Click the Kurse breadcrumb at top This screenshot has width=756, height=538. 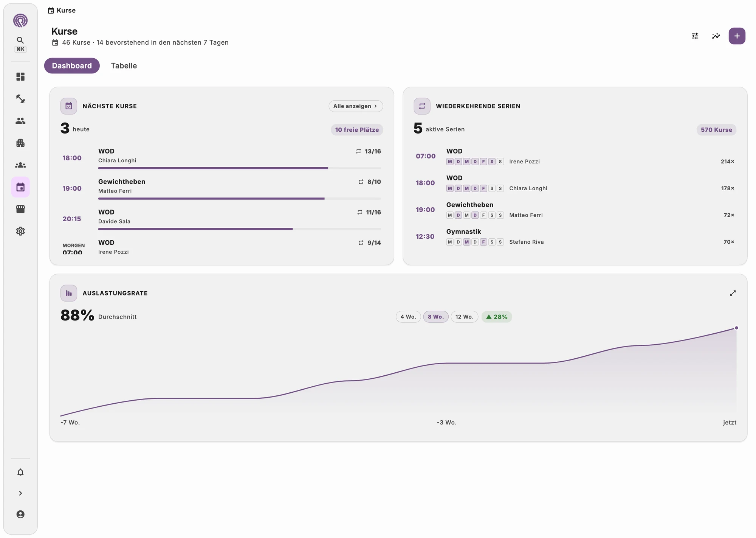pyautogui.click(x=62, y=11)
